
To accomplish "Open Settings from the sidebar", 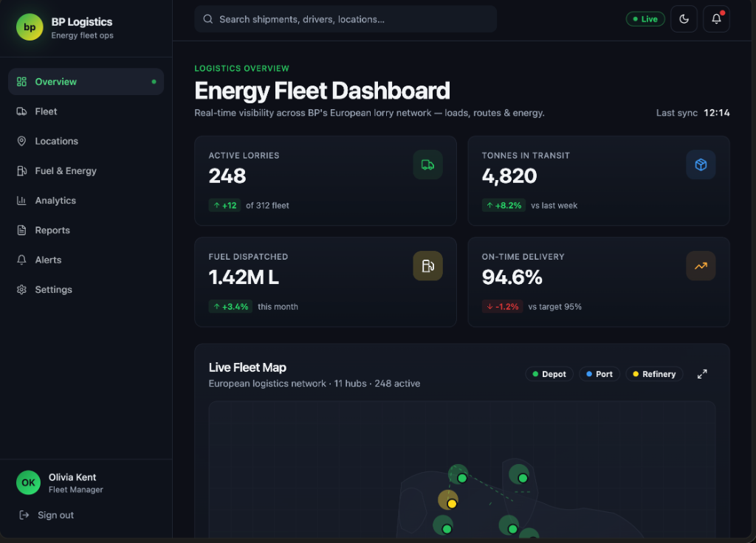I will point(86,289).
